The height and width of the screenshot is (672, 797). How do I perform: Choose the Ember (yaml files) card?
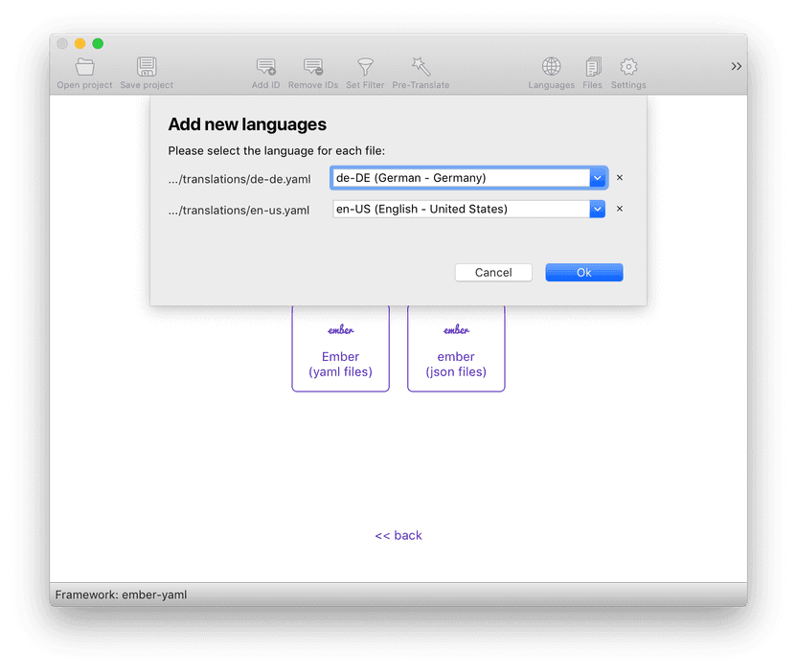[x=341, y=349]
